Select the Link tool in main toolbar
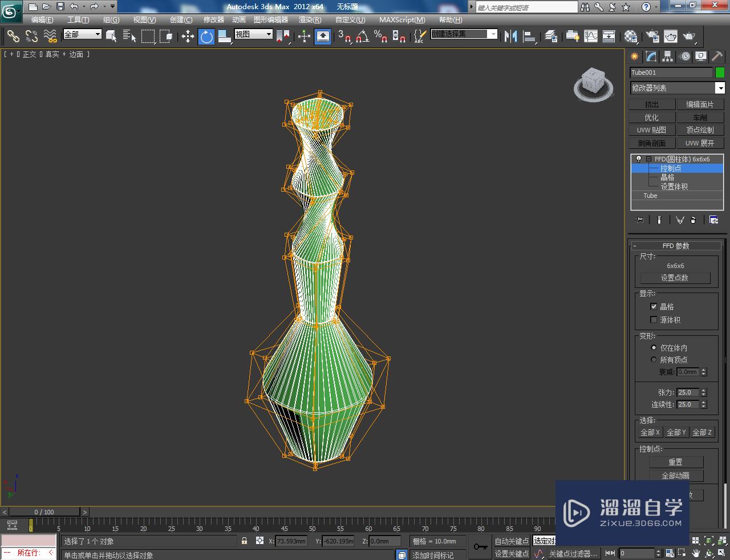 [x=13, y=36]
